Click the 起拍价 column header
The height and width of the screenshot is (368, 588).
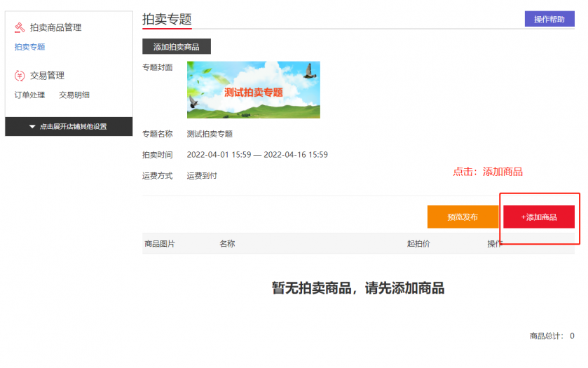tap(418, 244)
